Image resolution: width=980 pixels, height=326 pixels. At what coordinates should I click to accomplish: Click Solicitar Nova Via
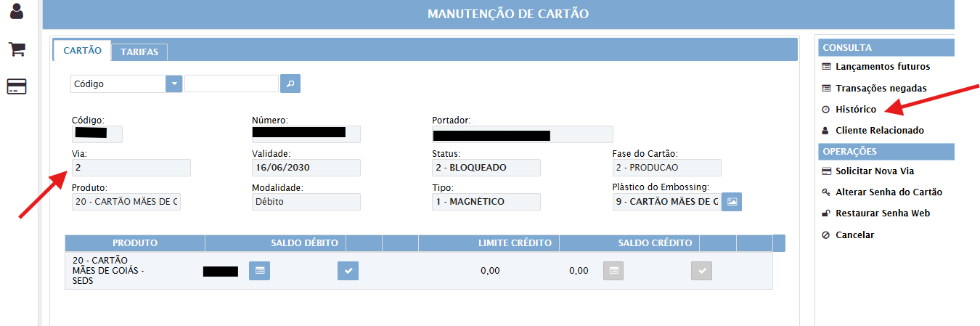coord(874,171)
